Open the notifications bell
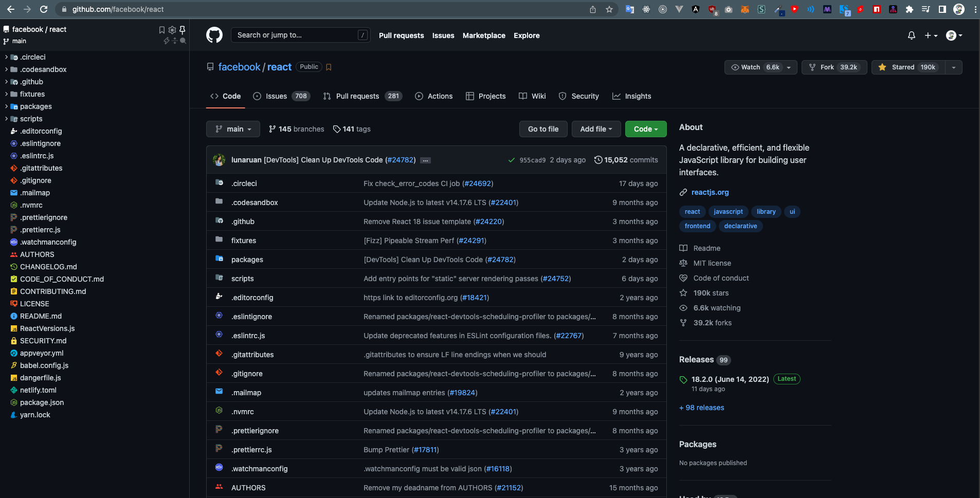 tap(912, 35)
